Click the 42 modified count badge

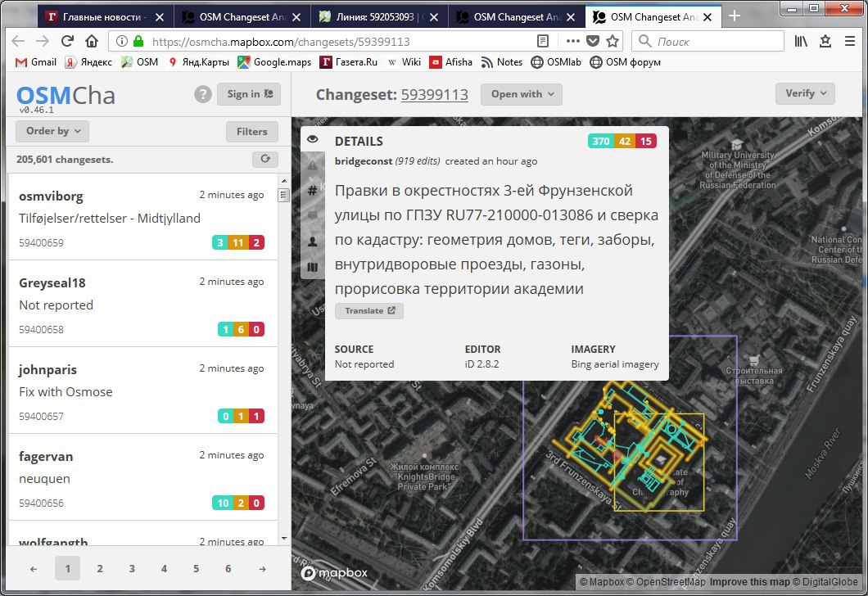(625, 141)
